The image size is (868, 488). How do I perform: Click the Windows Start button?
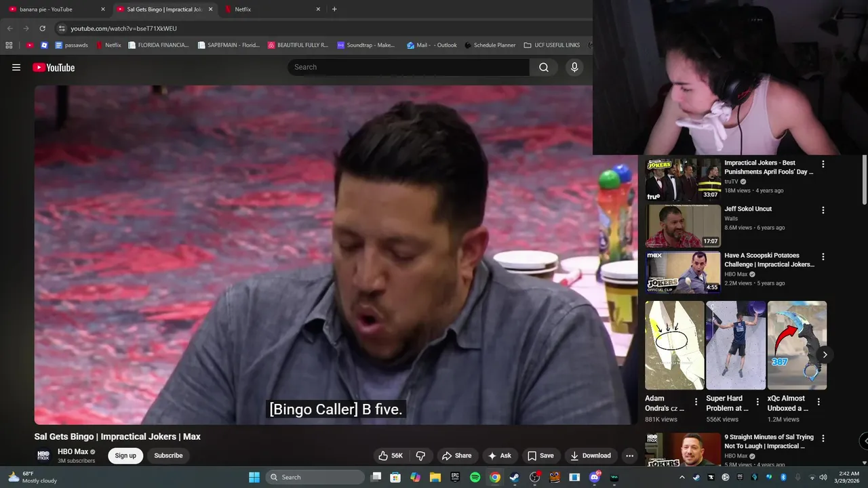254,477
